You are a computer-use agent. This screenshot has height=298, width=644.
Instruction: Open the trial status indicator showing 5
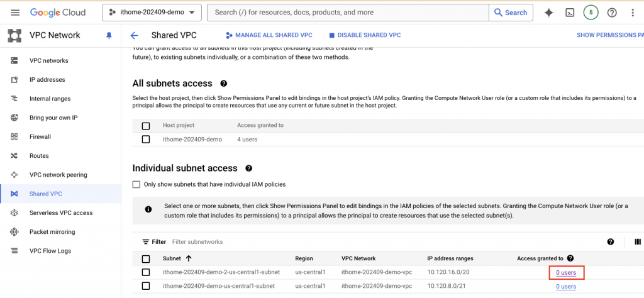pyautogui.click(x=591, y=13)
